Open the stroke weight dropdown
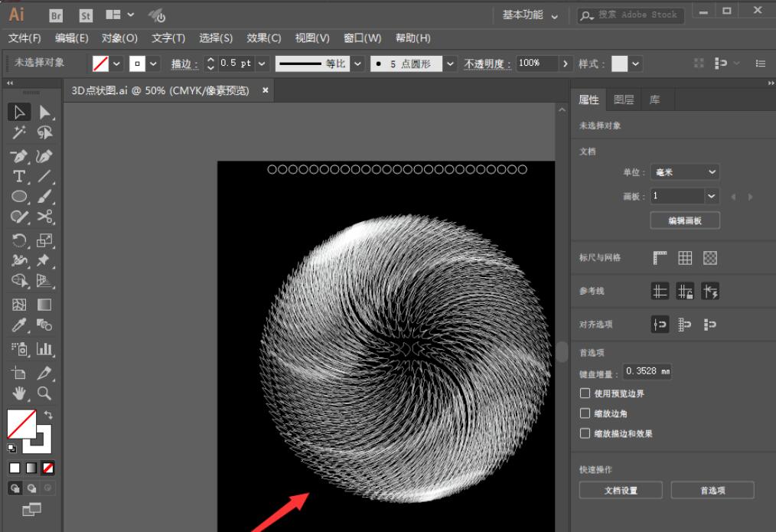Screen dimensions: 776x532 262,64
